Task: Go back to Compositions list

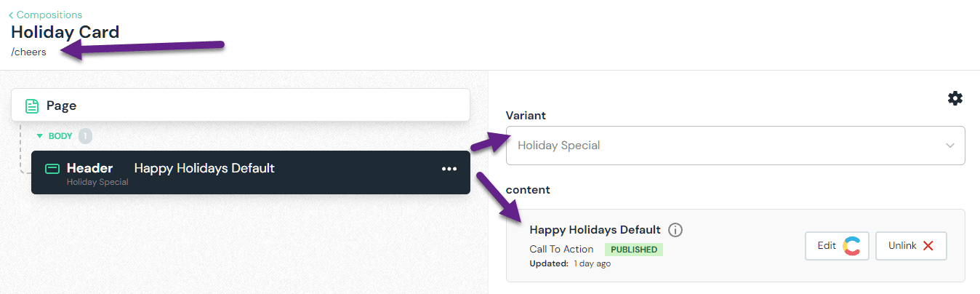Action: coord(49,15)
